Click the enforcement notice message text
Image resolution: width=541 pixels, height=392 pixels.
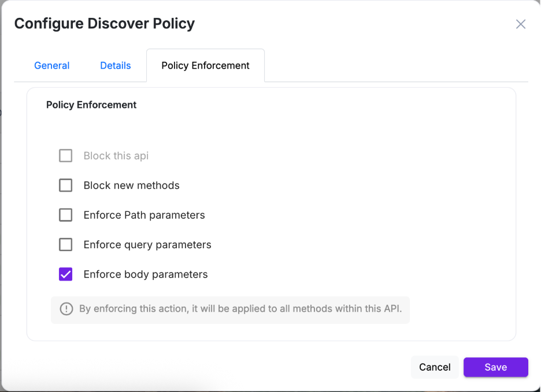point(240,309)
